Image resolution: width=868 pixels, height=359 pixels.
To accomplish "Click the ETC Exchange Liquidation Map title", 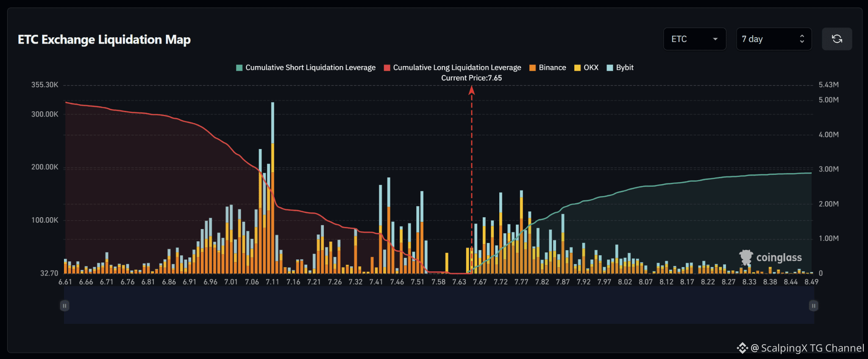I will (104, 39).
